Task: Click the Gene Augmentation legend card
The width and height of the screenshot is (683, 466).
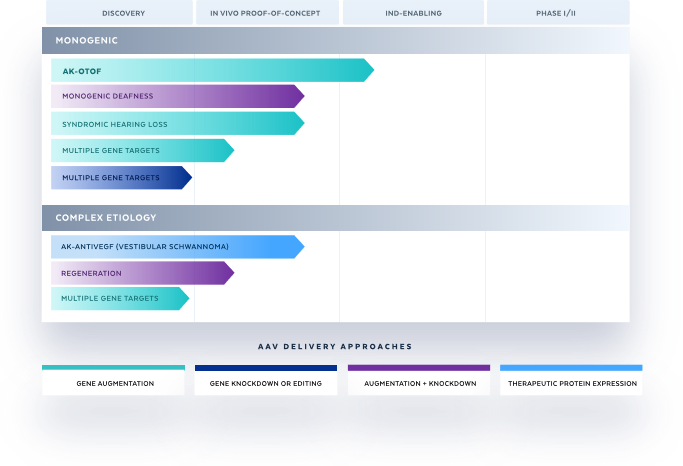Action: point(113,380)
